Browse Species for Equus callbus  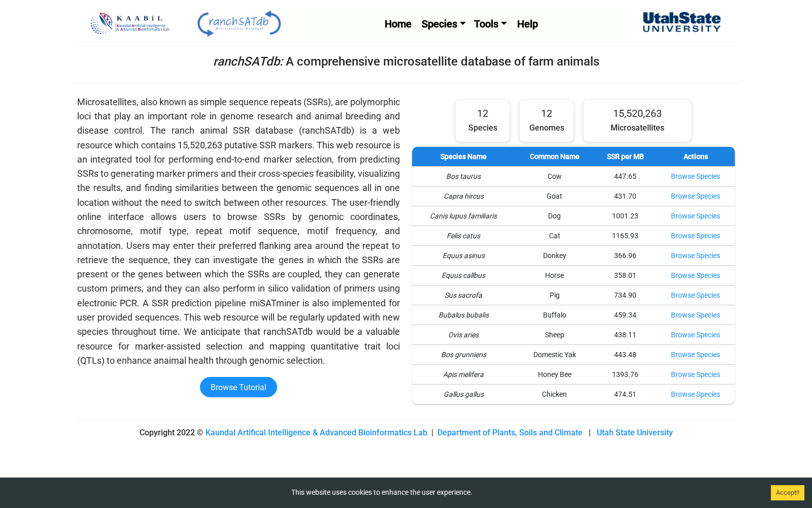pyautogui.click(x=695, y=275)
